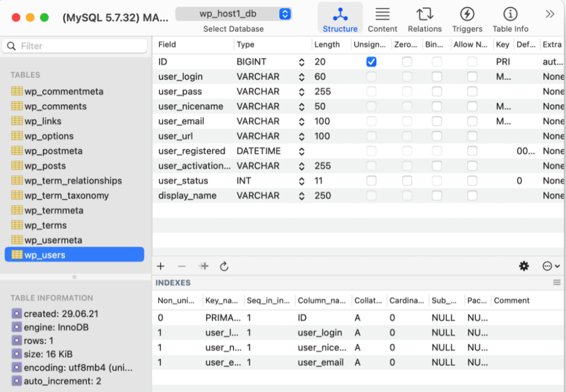Open the gear settings icon
This screenshot has width=566, height=392.
(524, 267)
